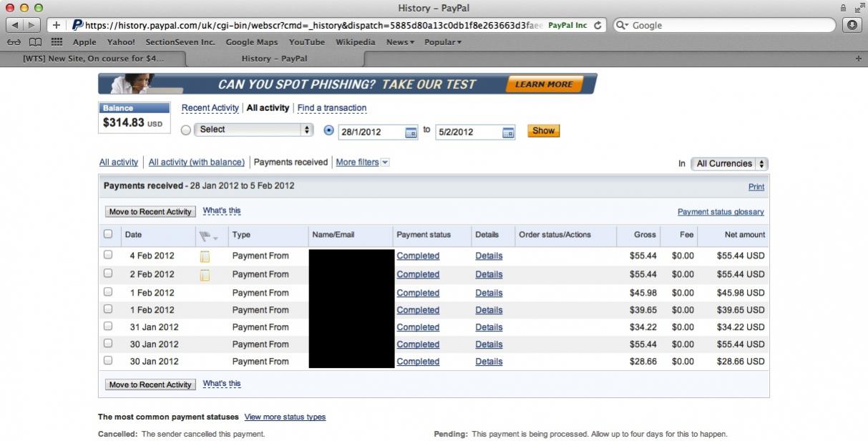Click the PayPal Inc security certificate label
868x441 pixels.
tap(567, 25)
